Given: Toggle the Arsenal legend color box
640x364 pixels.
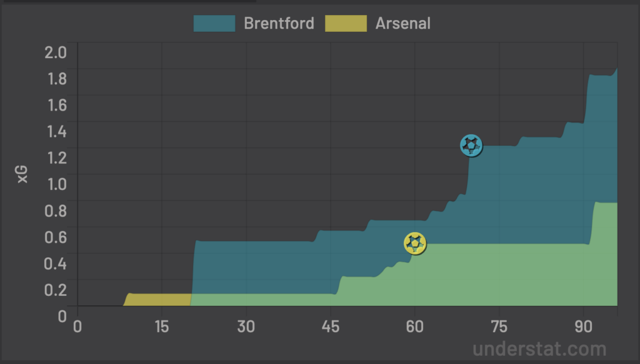Looking at the screenshot, I should (346, 24).
